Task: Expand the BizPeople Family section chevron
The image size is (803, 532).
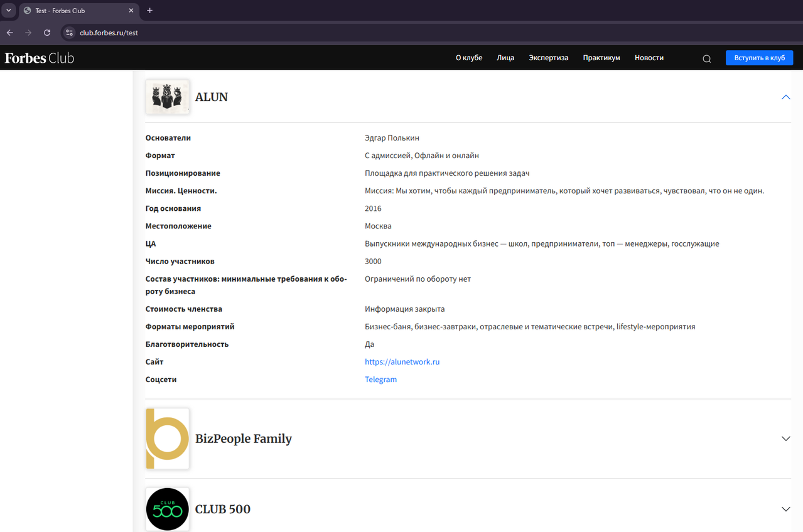Action: pyautogui.click(x=785, y=439)
